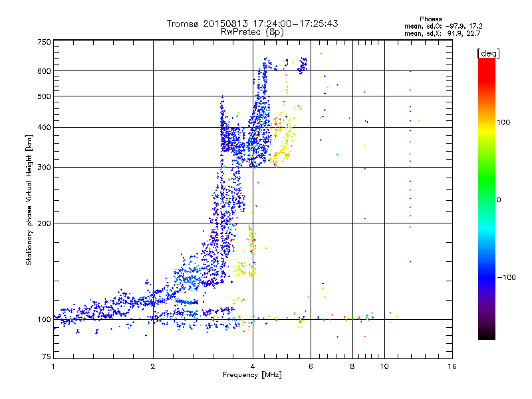Click the x-axis label 'Frequency [MHz]'
Viewport: 532px width, 399px height.
click(x=252, y=375)
